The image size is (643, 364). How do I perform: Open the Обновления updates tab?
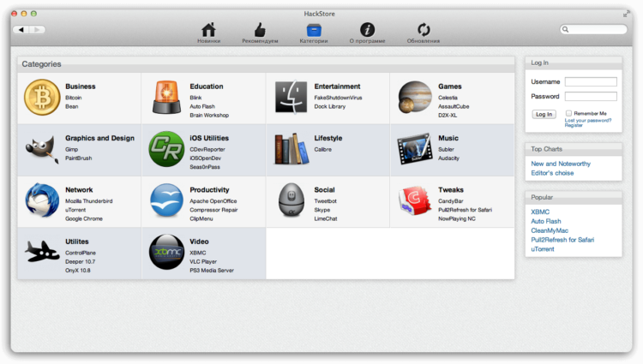424,33
